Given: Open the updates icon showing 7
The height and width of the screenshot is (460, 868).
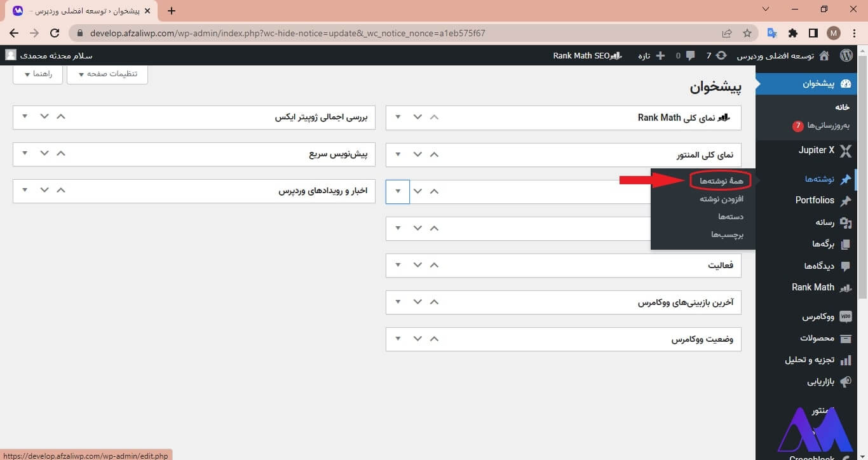Looking at the screenshot, I should click(x=721, y=56).
